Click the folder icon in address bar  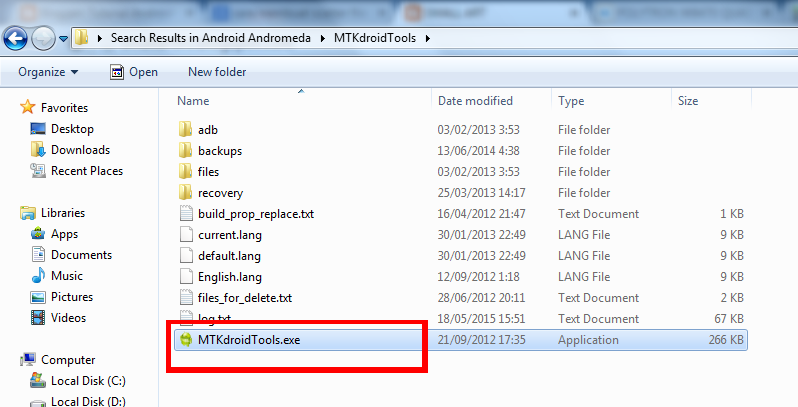pyautogui.click(x=81, y=38)
